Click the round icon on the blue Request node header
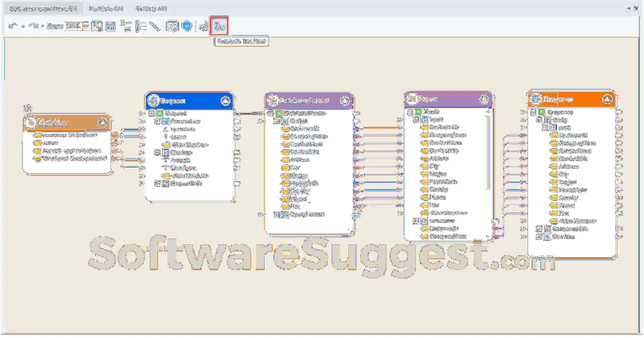Screen dimensions: 644x338 [153, 100]
